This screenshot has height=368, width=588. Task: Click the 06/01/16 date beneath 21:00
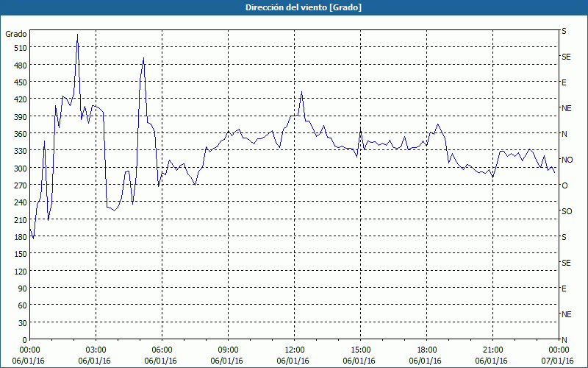click(x=491, y=361)
